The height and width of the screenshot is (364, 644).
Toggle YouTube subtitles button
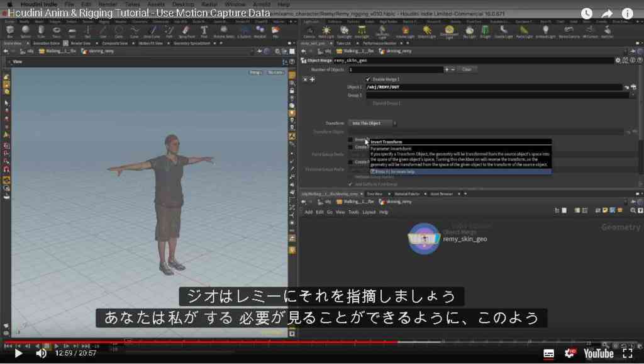pyautogui.click(x=548, y=353)
